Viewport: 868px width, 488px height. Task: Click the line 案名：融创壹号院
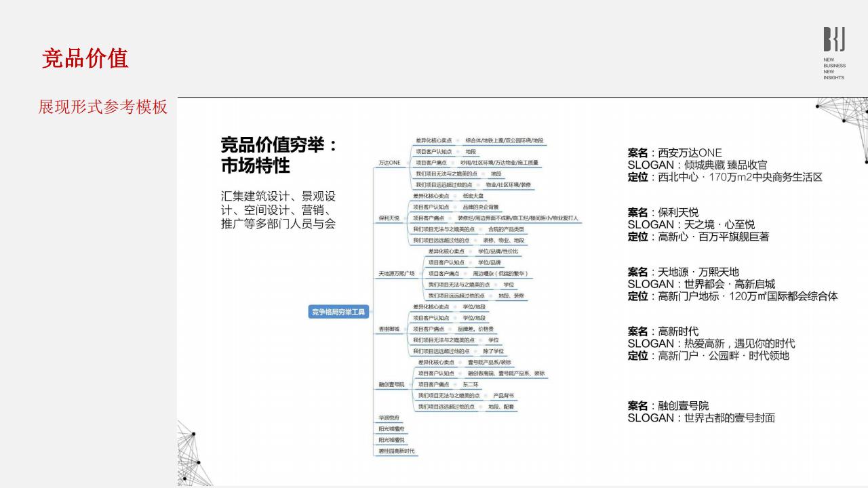tap(669, 406)
